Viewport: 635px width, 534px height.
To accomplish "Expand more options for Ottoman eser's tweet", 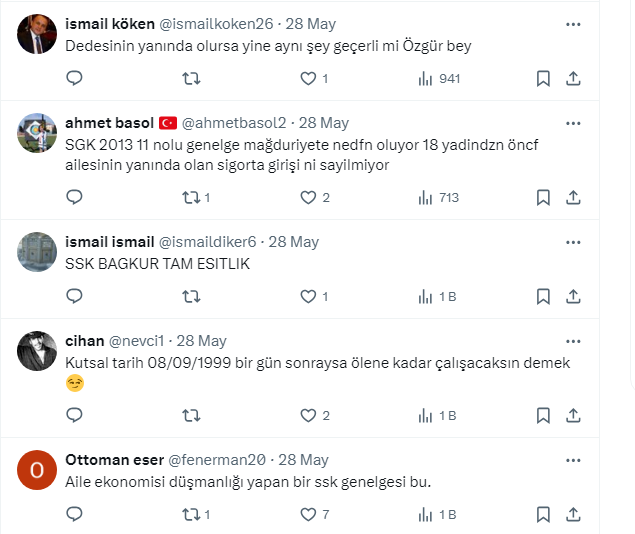I will click(x=573, y=460).
